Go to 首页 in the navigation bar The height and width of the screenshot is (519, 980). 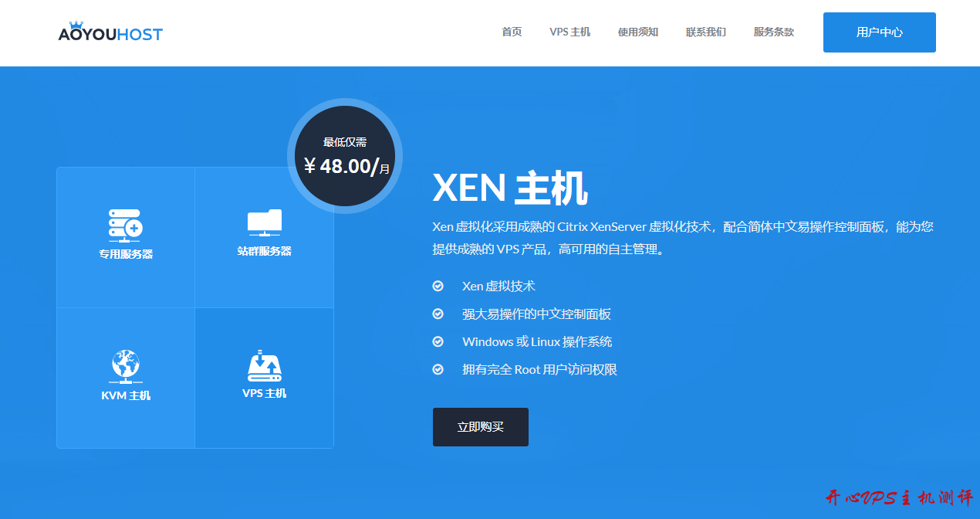(512, 32)
